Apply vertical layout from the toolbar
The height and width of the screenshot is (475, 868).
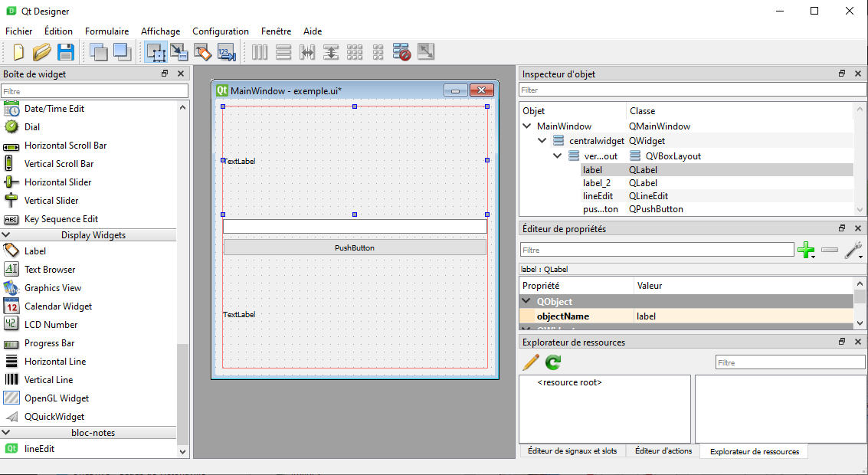click(x=283, y=52)
